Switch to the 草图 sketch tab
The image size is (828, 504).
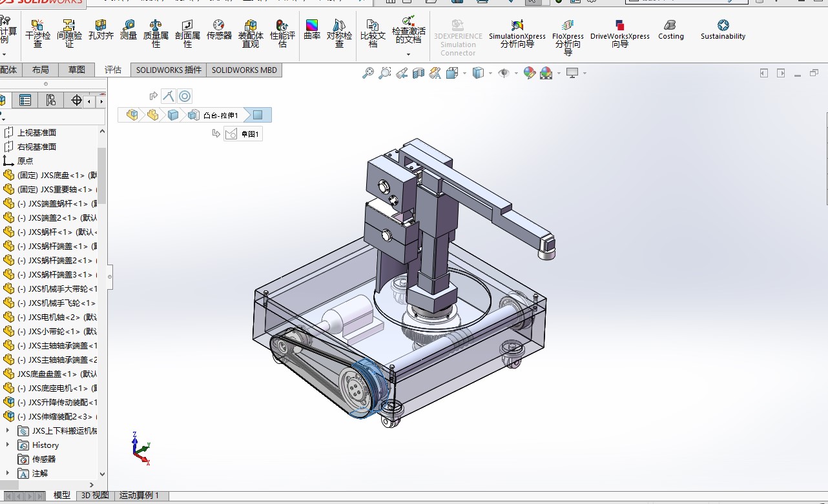(x=77, y=70)
